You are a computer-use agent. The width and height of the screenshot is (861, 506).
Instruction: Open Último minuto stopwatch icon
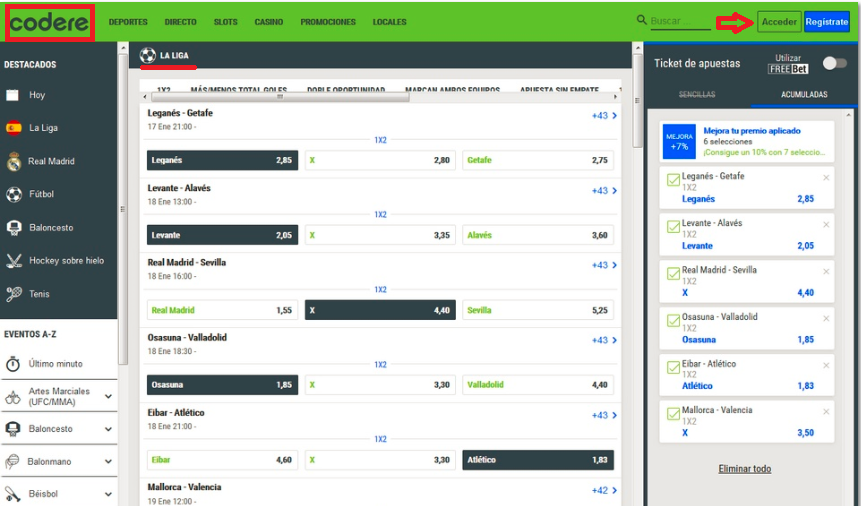[13, 364]
